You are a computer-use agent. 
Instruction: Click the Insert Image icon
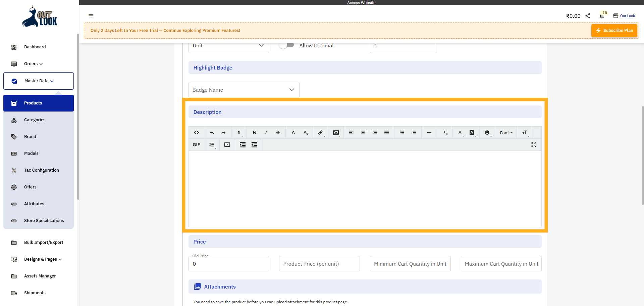[336, 133]
